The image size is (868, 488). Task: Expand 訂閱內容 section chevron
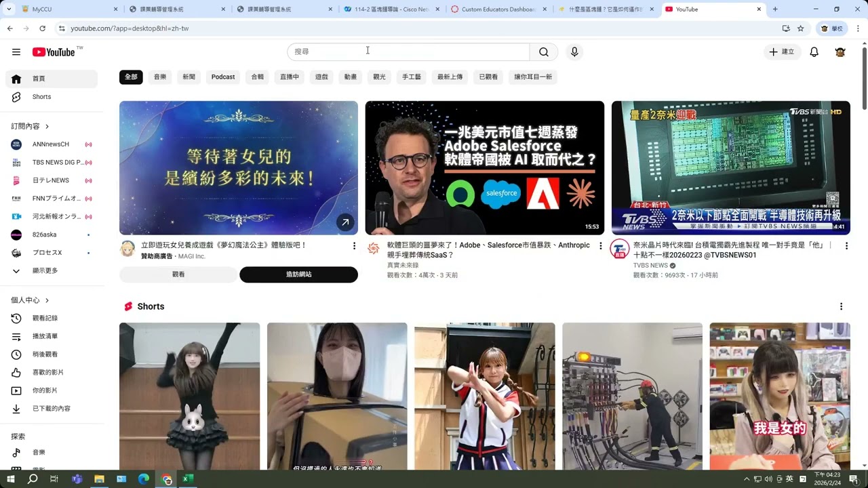tap(47, 127)
